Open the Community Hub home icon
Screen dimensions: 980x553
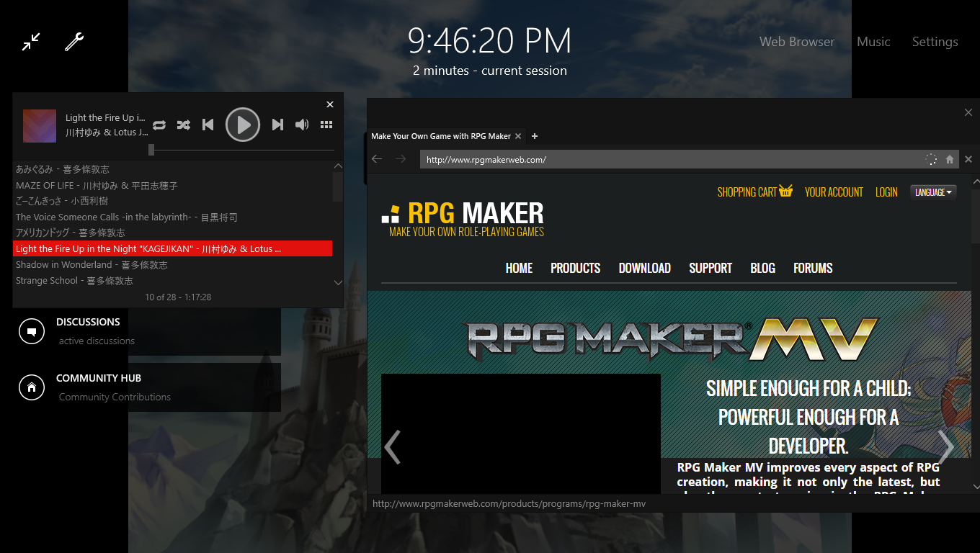coord(32,387)
